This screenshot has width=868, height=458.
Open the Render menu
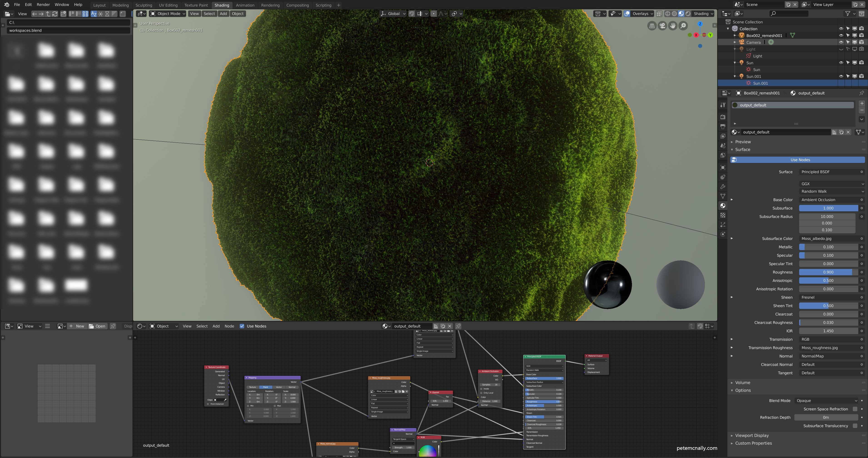[x=43, y=5]
